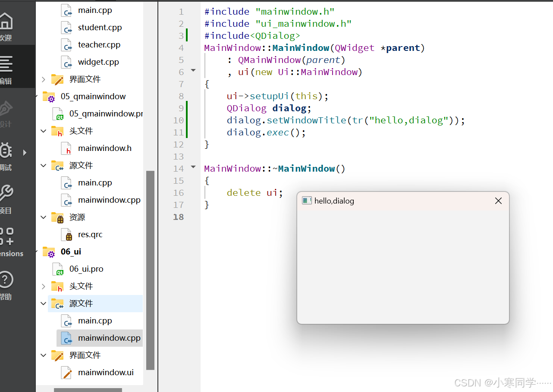Close the hello,dialog window
Viewport: 553px width, 392px height.
click(498, 201)
